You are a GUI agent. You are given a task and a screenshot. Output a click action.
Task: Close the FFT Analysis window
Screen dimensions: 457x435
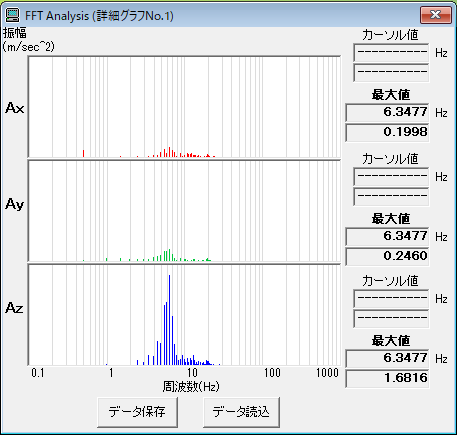[436, 15]
